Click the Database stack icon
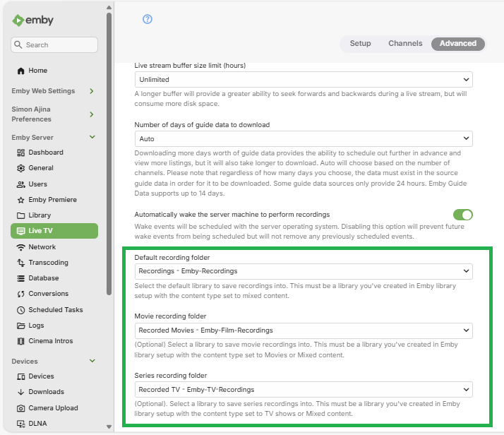The height and width of the screenshot is (435, 504). pyautogui.click(x=21, y=278)
